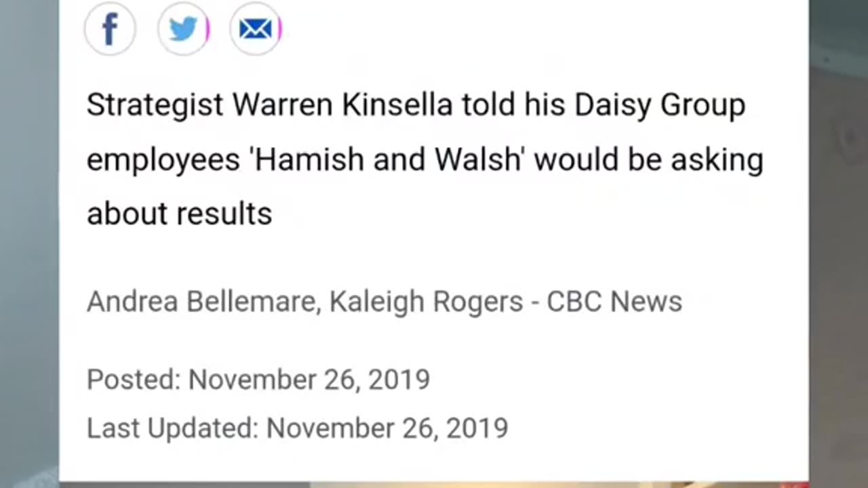Click the last updated date November 26, 2019

[387, 428]
